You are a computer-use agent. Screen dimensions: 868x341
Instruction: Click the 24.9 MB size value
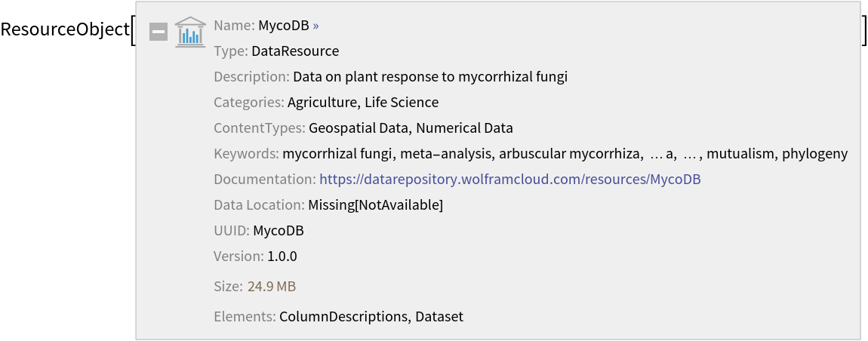(x=272, y=287)
